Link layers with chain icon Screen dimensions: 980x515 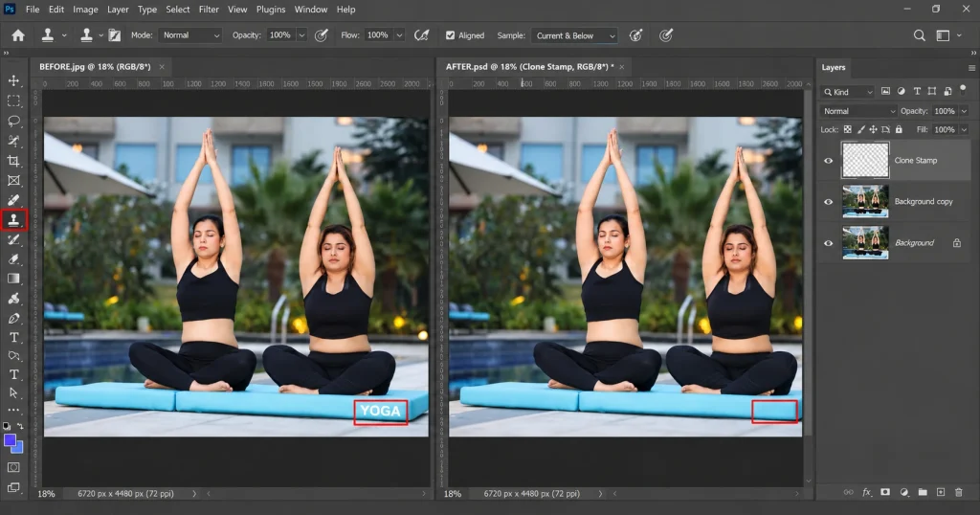pyautogui.click(x=848, y=492)
